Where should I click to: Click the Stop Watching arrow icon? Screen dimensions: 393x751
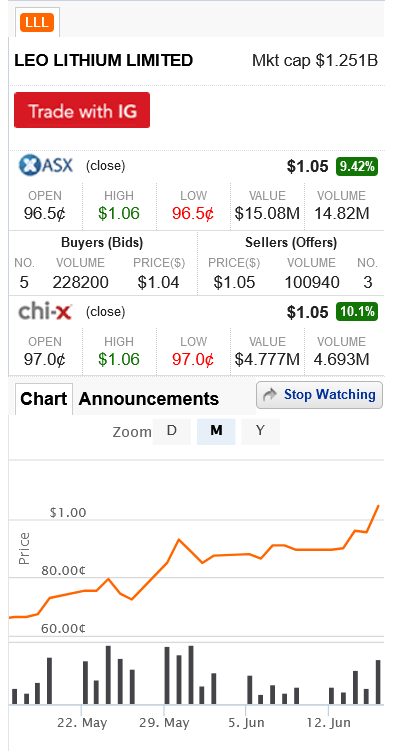point(270,395)
